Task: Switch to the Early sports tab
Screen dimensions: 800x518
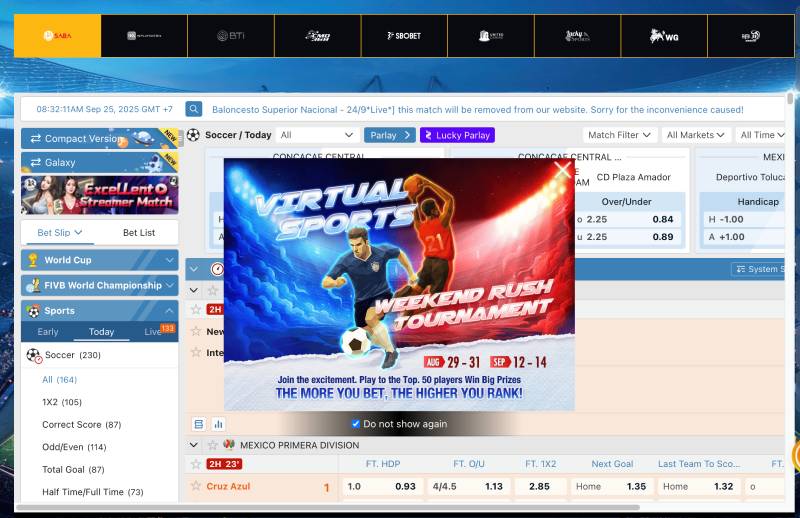Action: click(48, 332)
